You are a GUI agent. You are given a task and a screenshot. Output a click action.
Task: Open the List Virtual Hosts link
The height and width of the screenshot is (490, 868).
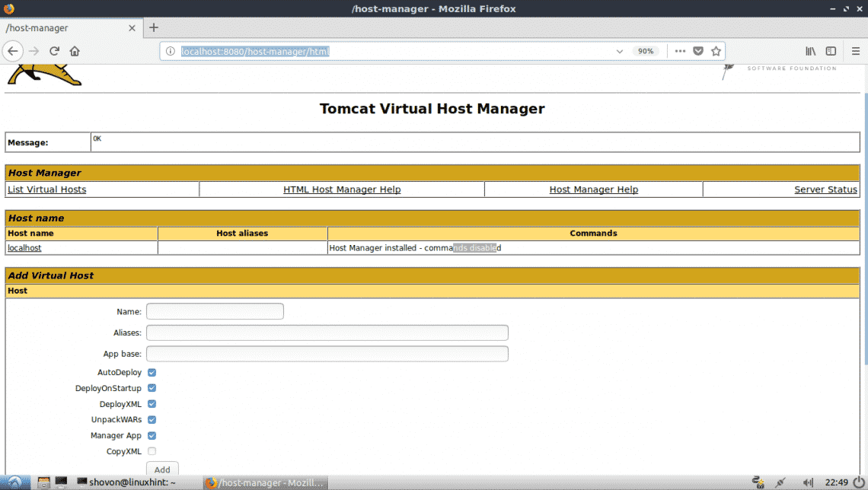point(47,189)
